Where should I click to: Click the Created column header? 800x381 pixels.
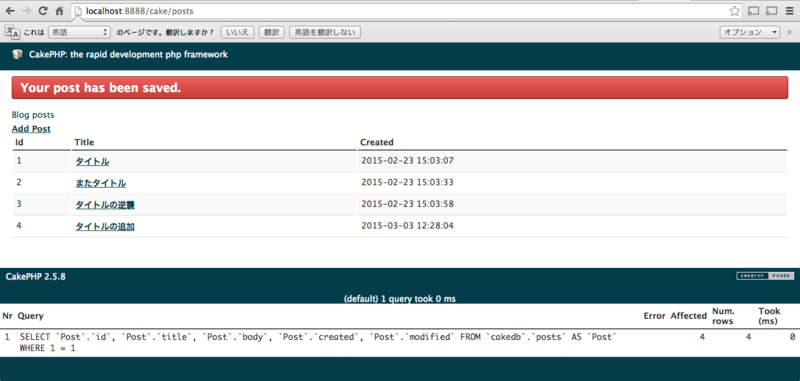point(377,142)
